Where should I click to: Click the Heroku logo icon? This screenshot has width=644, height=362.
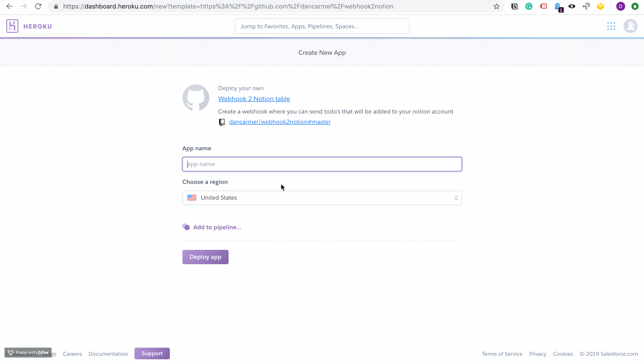12,26
